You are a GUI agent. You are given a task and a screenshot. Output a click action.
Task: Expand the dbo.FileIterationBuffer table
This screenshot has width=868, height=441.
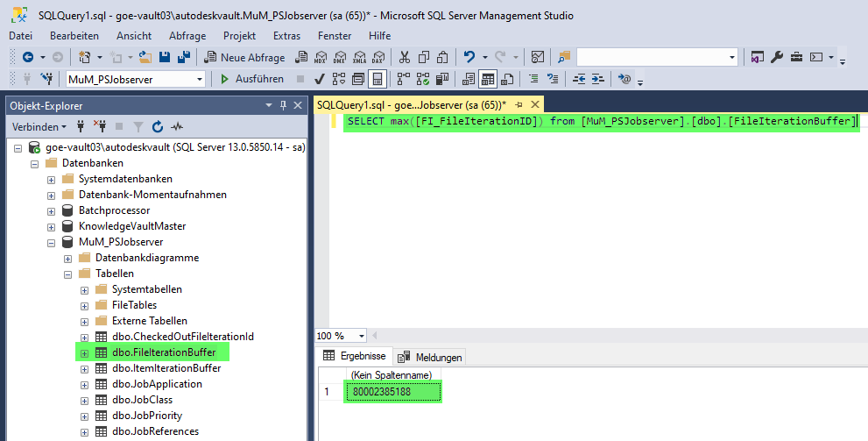tap(84, 353)
